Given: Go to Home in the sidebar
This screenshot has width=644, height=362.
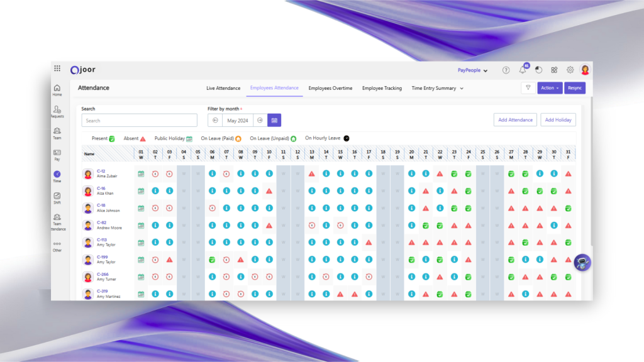Looking at the screenshot, I should click(x=57, y=90).
